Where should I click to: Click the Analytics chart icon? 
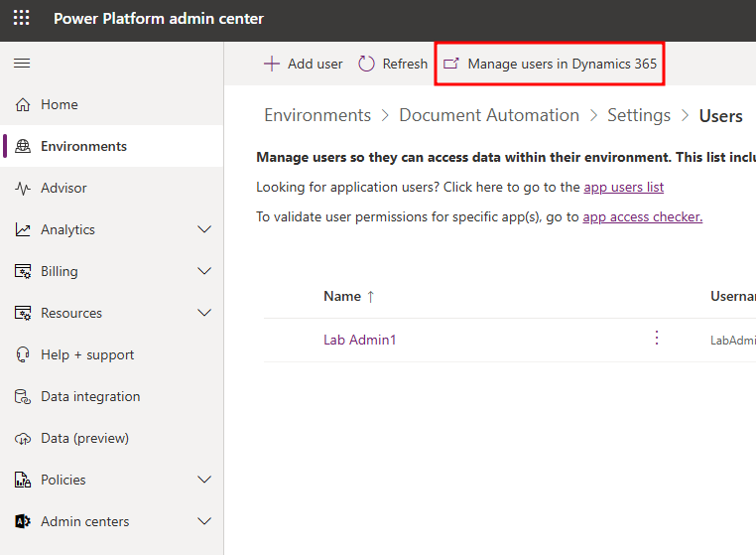[23, 229]
